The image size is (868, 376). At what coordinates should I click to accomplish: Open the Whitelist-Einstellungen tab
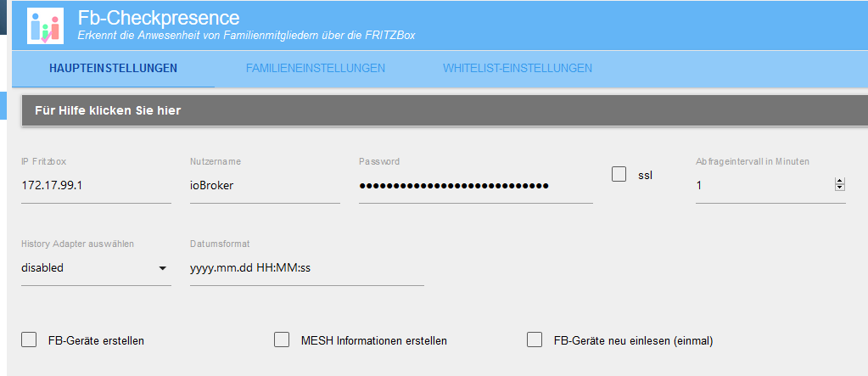tap(517, 68)
